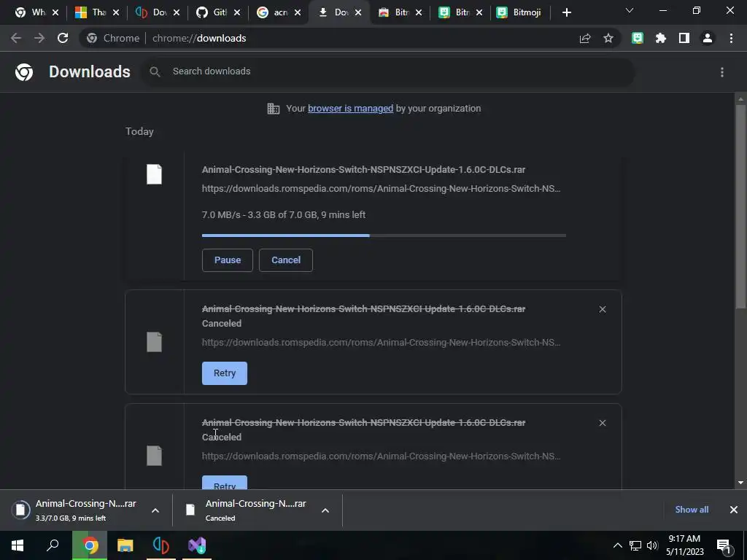
Task: Click the canceled file on download shelf
Action: tap(256, 510)
